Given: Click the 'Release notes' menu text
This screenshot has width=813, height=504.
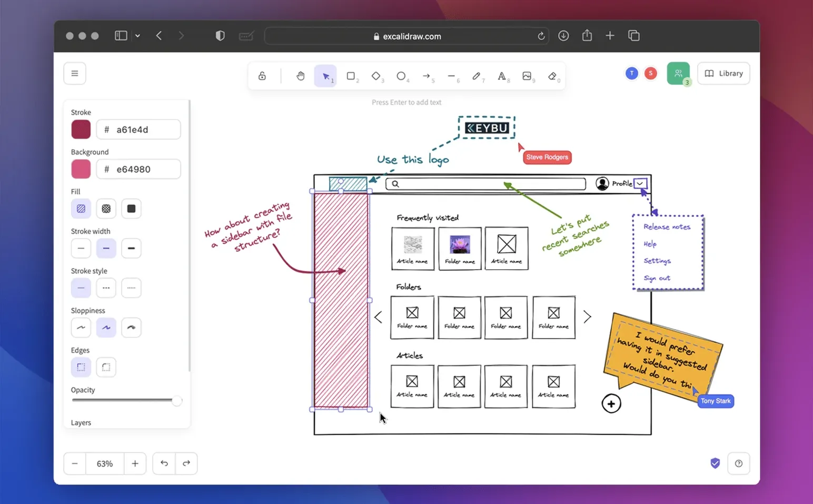Looking at the screenshot, I should click(x=667, y=227).
